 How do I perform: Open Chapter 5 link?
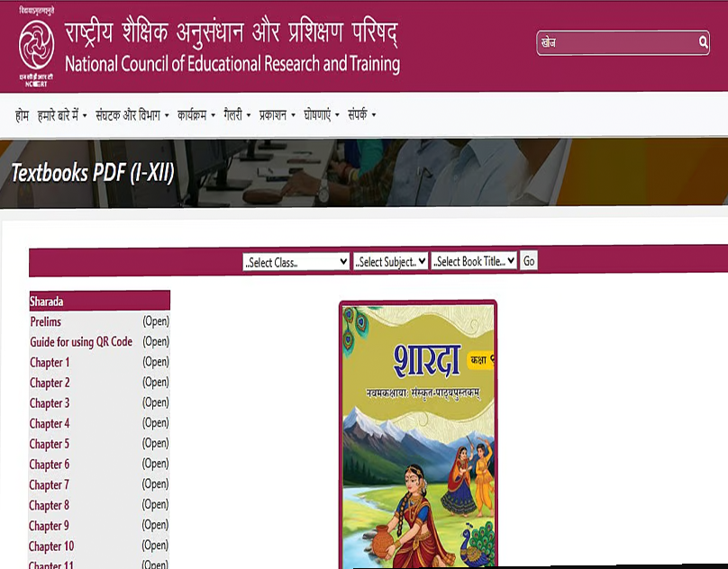tap(50, 444)
